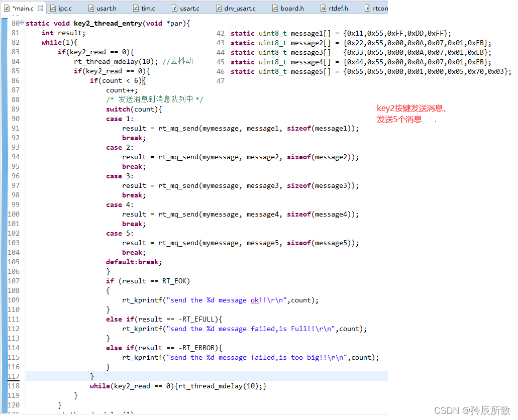The height and width of the screenshot is (420, 518).
Task: Click the 'case 1:' label
Action: (120, 119)
